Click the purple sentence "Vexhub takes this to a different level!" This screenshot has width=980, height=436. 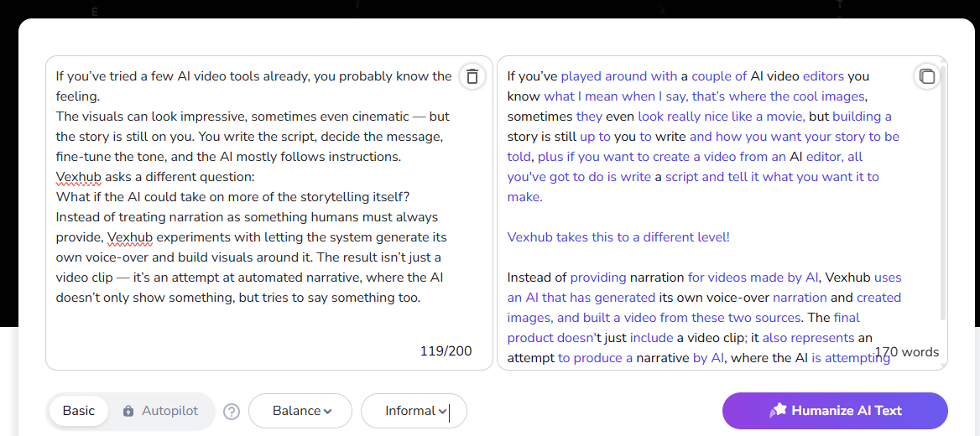[618, 237]
